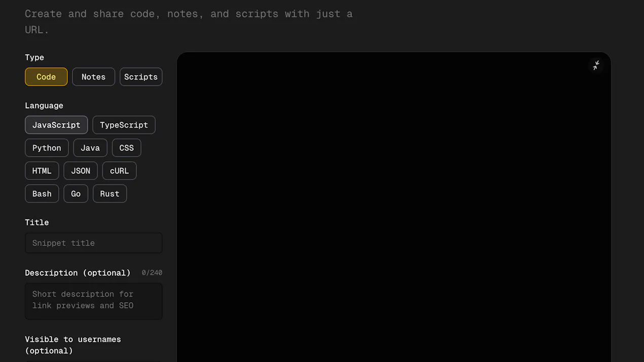644x362 pixels.
Task: Click the "Language" section label
Action: coord(44,106)
